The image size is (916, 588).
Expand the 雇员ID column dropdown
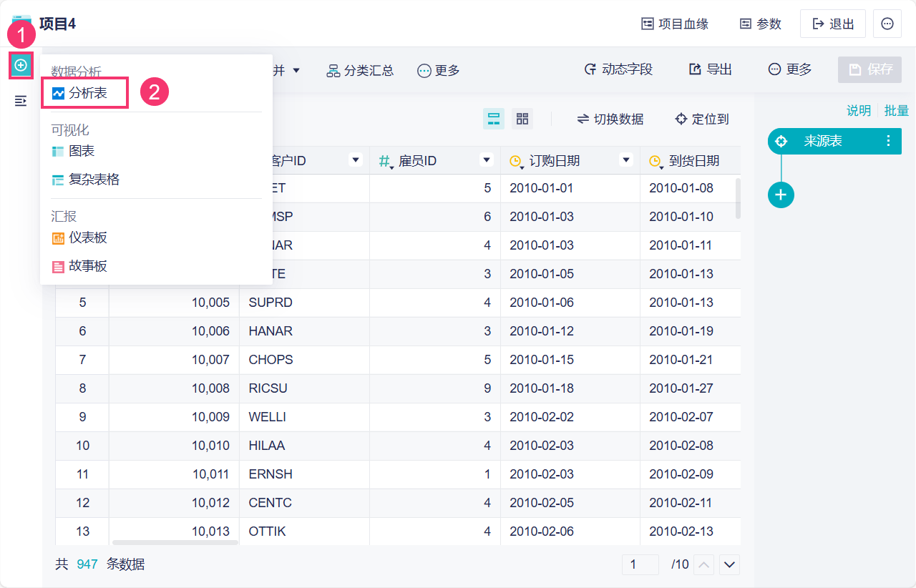[487, 160]
